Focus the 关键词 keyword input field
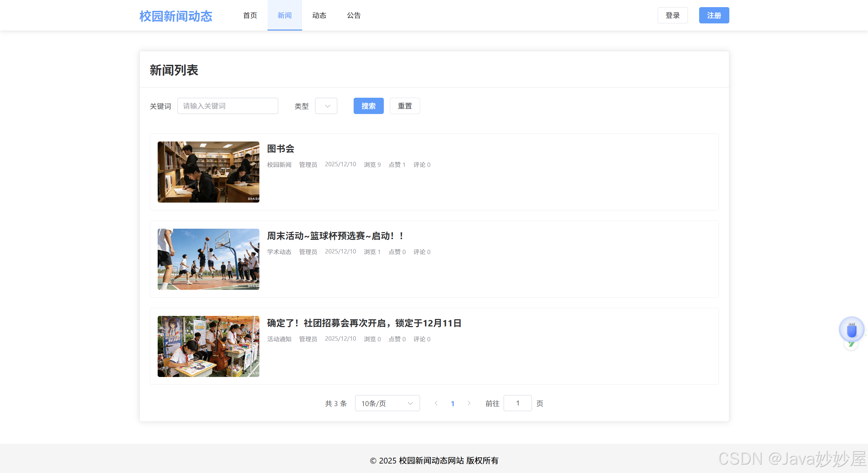The height and width of the screenshot is (473, 868). (228, 106)
